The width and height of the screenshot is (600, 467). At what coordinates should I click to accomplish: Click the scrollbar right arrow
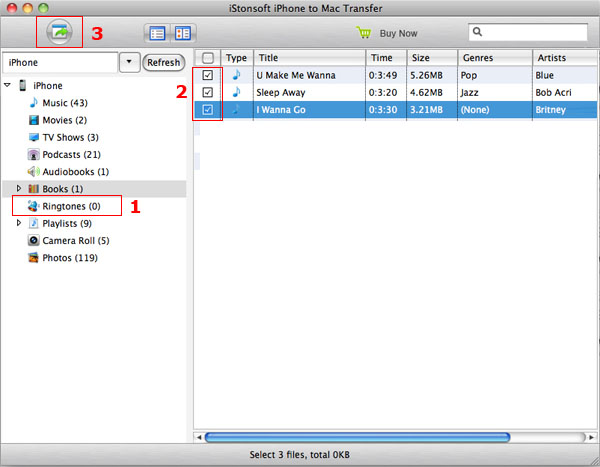tap(592, 437)
